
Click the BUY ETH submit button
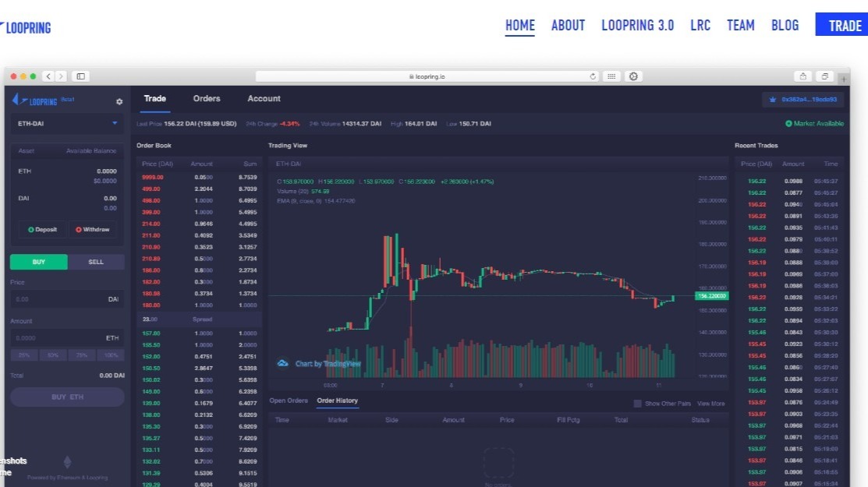67,397
